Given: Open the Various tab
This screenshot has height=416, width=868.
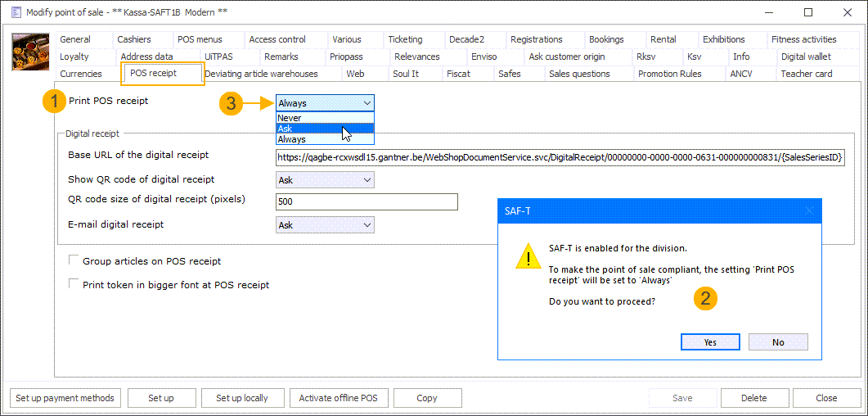Looking at the screenshot, I should coord(353,39).
